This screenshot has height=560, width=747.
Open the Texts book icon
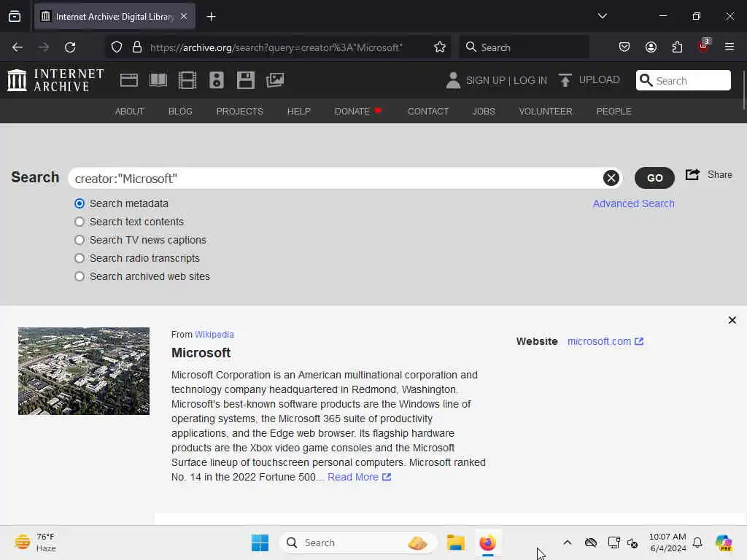pyautogui.click(x=158, y=80)
